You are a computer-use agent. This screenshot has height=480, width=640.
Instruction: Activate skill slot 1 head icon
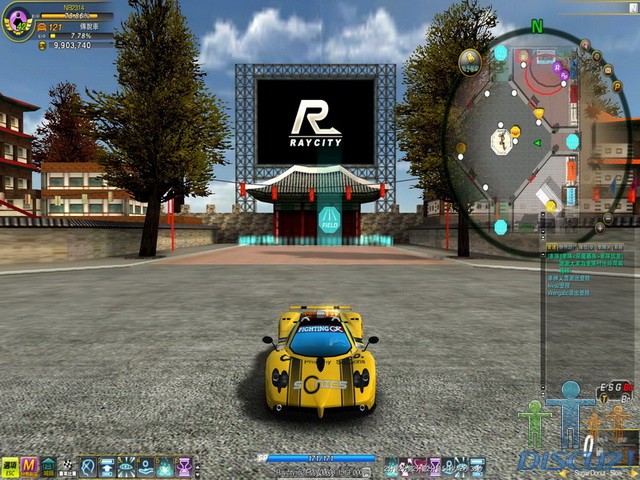click(x=89, y=468)
